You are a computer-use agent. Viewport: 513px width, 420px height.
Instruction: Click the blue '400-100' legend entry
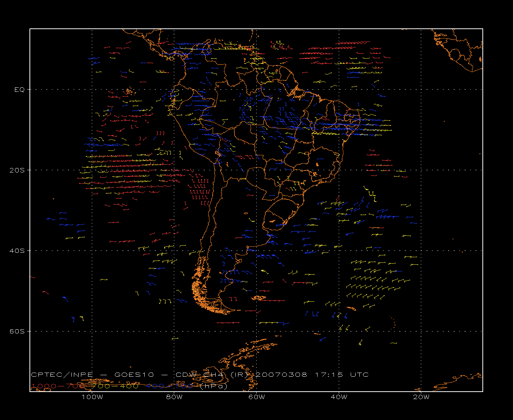(x=169, y=386)
